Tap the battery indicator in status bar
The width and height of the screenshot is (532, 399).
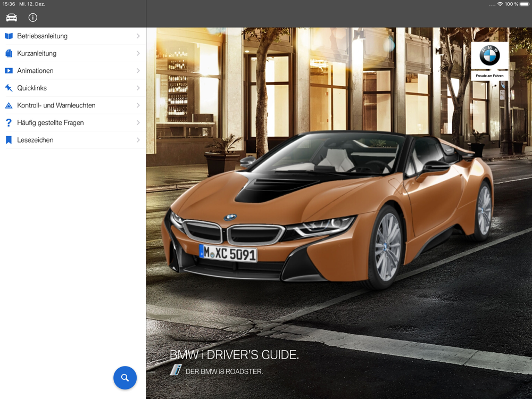click(525, 4)
